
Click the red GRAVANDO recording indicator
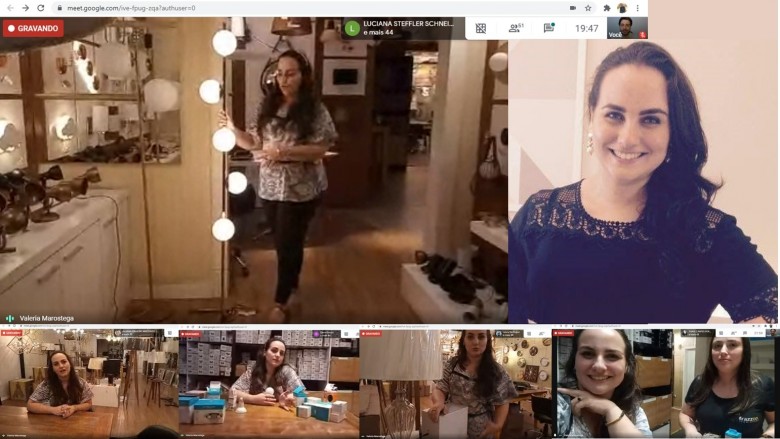(33, 28)
